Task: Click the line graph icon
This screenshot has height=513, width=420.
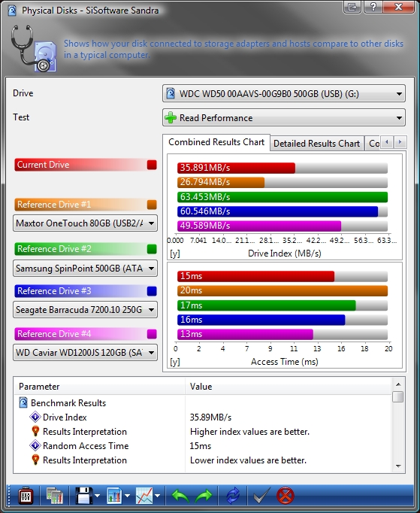Action: [x=144, y=496]
